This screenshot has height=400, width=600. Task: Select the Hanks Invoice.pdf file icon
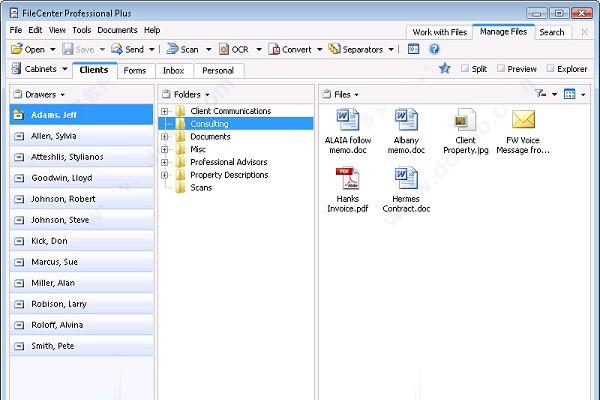(348, 178)
